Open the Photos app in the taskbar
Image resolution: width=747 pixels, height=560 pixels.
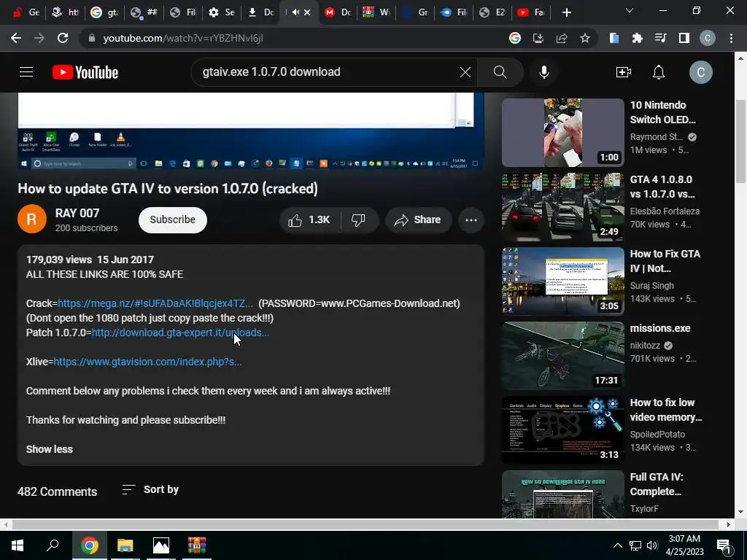tap(160, 545)
